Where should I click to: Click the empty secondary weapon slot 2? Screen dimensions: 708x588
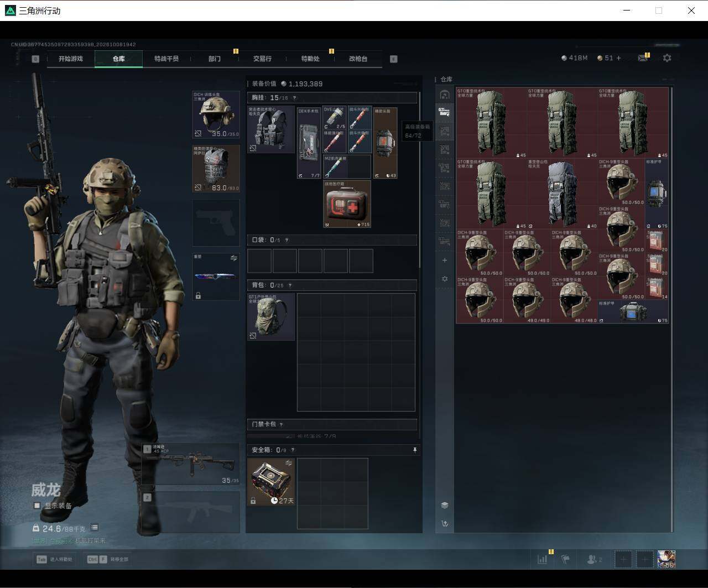coord(190,513)
